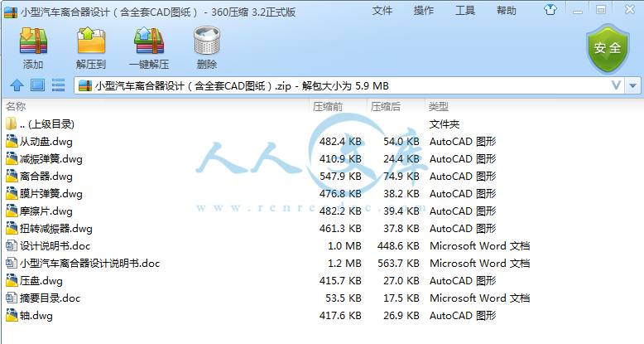The height and width of the screenshot is (344, 644).
Task: Click the 547.9 KB size value
Action: point(340,176)
